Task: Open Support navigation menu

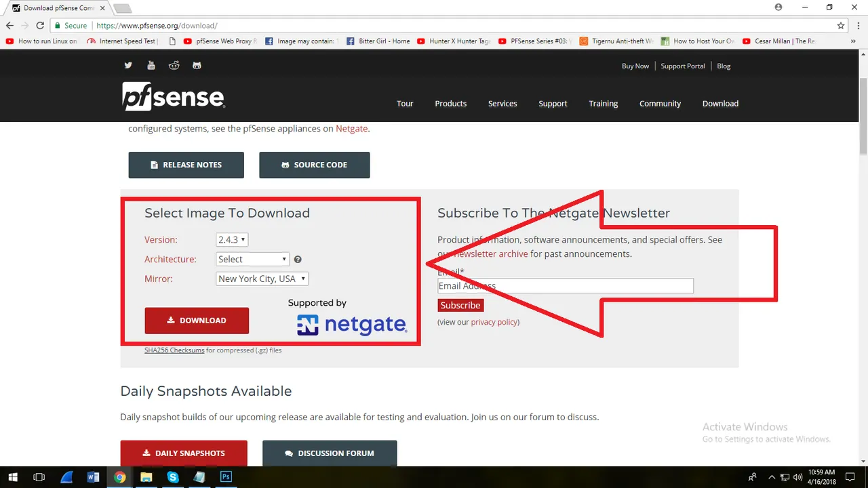Action: [553, 104]
